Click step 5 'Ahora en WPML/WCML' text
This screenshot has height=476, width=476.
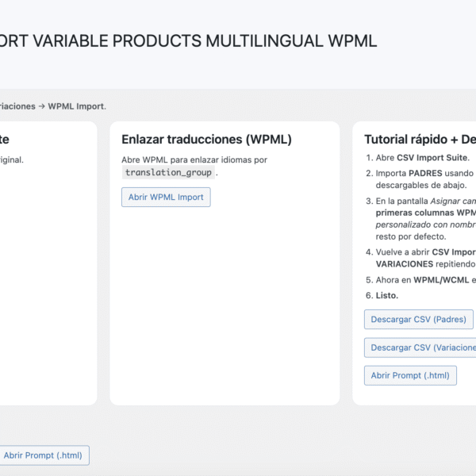click(422, 280)
